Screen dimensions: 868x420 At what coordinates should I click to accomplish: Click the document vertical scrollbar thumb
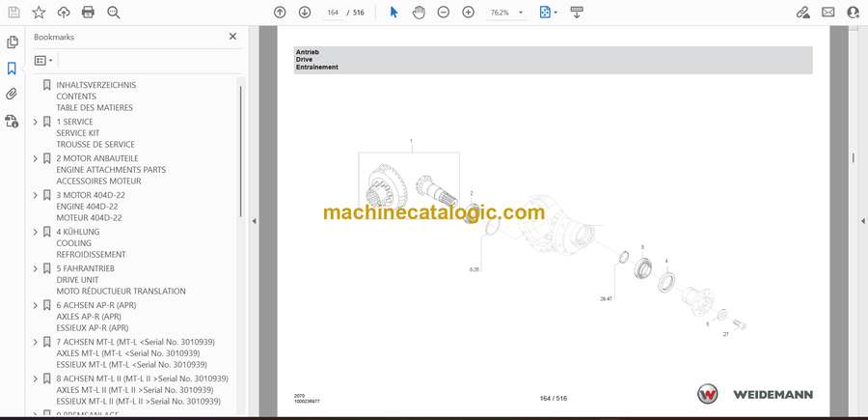[854, 158]
